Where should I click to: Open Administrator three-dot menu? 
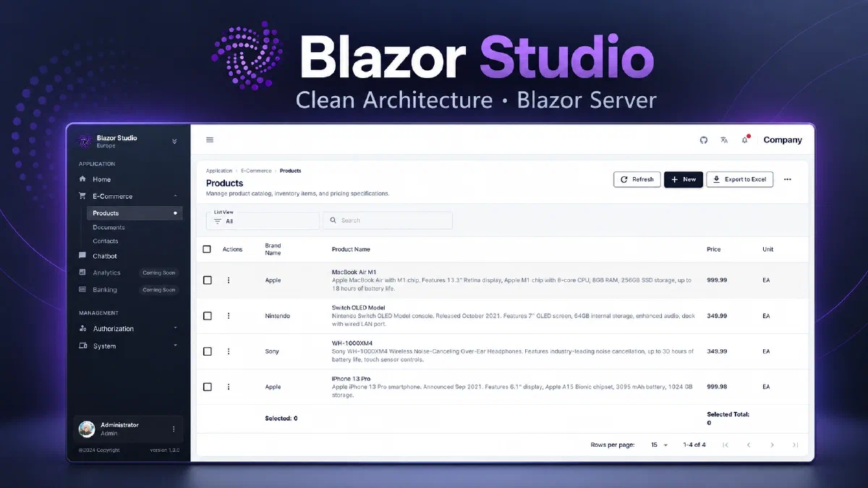[174, 429]
